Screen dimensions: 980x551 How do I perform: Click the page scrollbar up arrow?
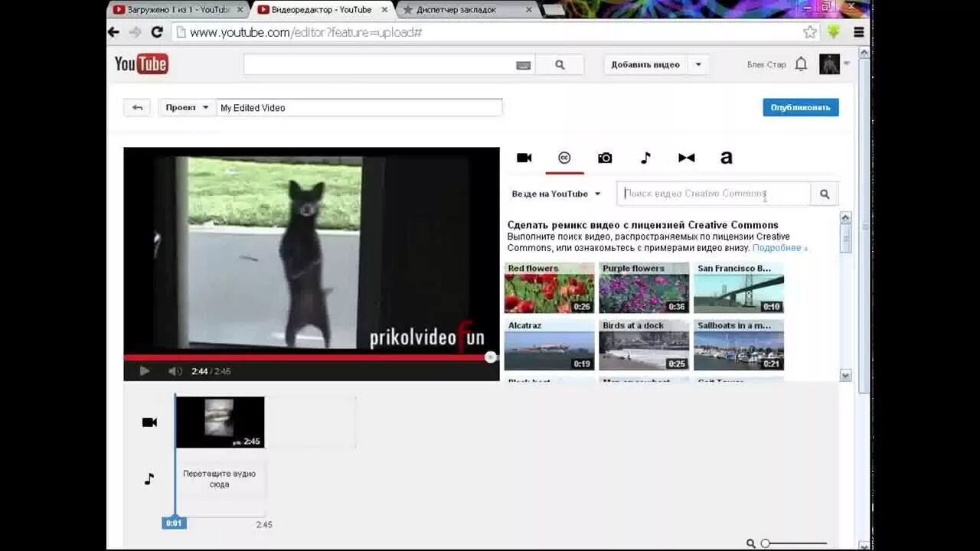864,53
